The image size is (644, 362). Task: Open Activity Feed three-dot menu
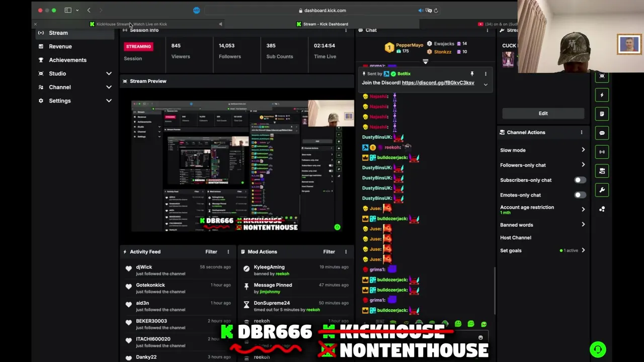(x=228, y=252)
